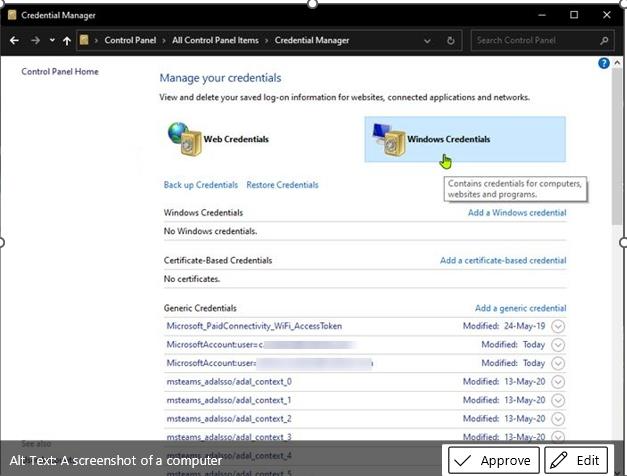This screenshot has height=476, width=627.
Task: Select the Windows Credentials vault icon
Action: (x=389, y=139)
